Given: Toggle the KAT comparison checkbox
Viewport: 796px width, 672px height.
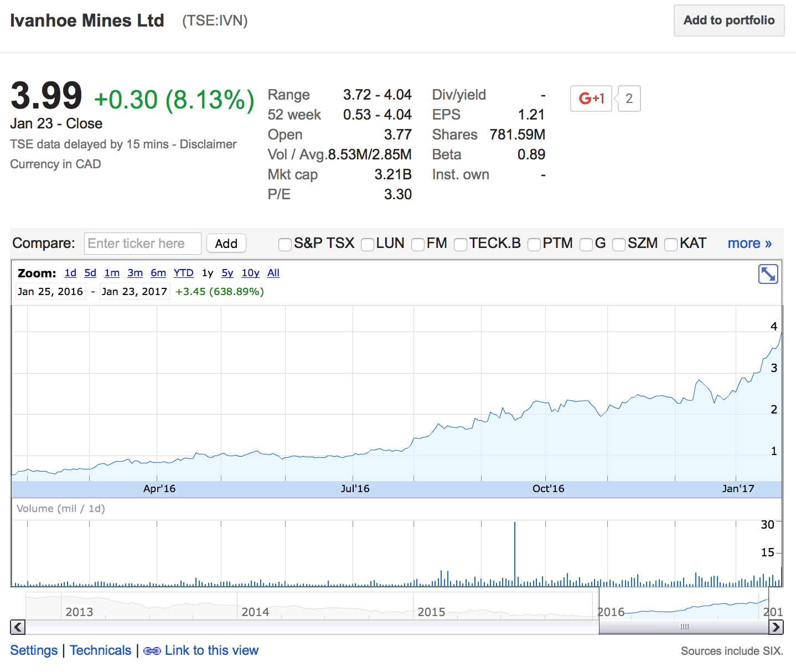Looking at the screenshot, I should pyautogui.click(x=670, y=244).
